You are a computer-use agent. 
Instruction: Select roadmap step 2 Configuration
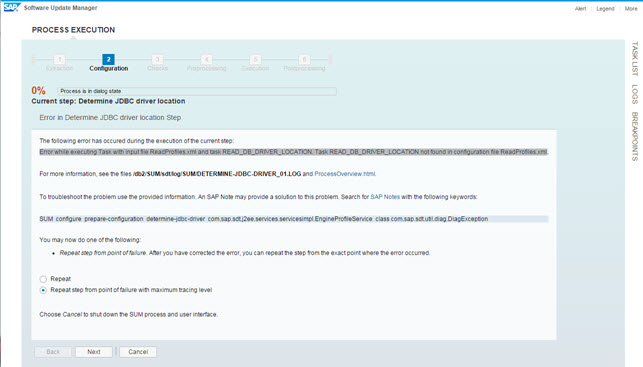[x=109, y=63]
